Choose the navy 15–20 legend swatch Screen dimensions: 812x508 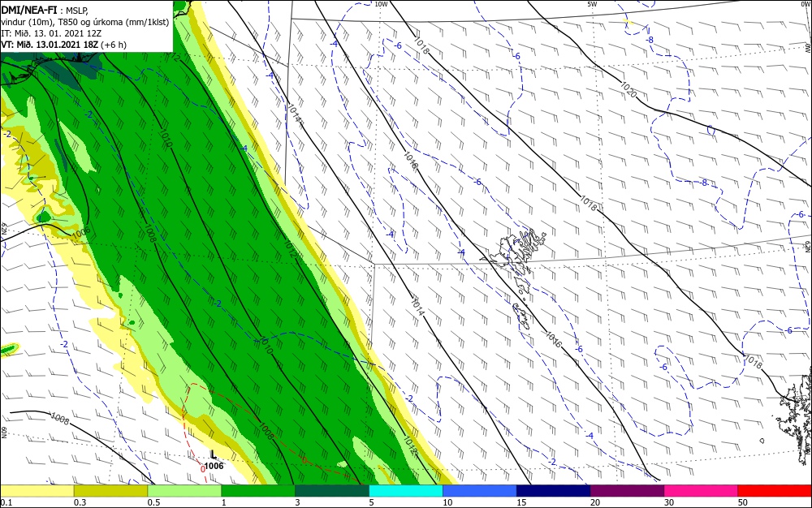(x=553, y=491)
